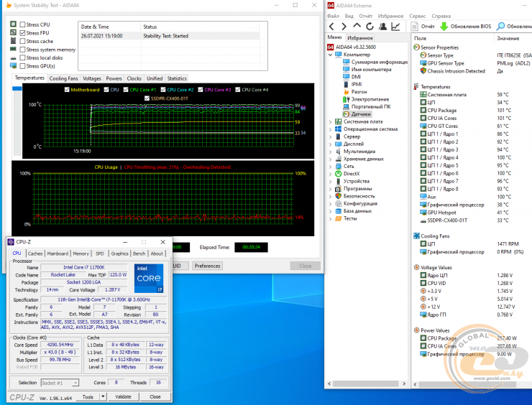Click the up-level arrow icon in AIDA64
This screenshot has height=405, width=532.
pos(357,26)
